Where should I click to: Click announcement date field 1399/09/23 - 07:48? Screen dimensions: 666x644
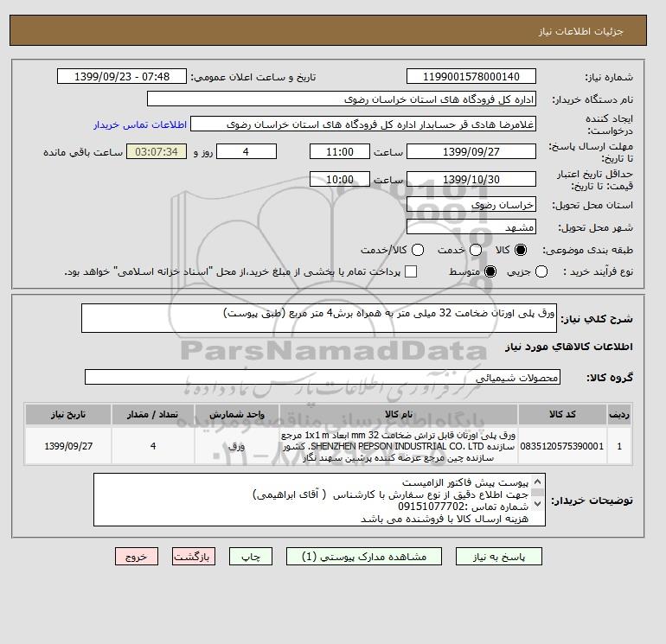click(x=122, y=76)
